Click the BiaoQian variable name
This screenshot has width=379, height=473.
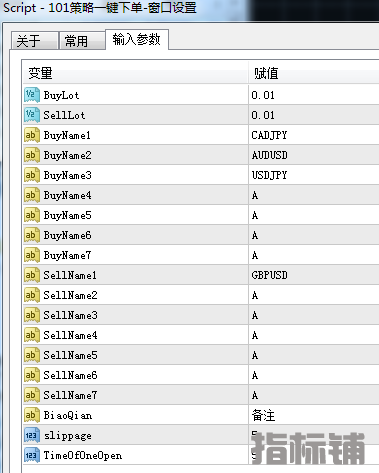point(68,415)
